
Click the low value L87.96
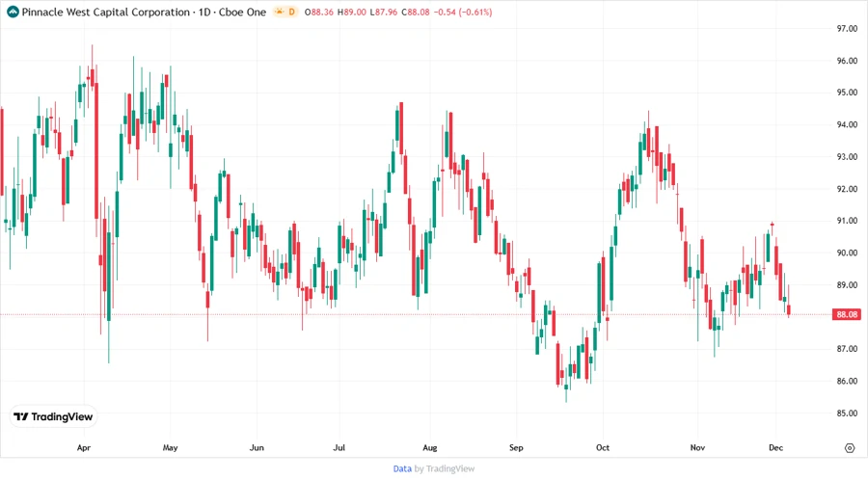pos(384,12)
